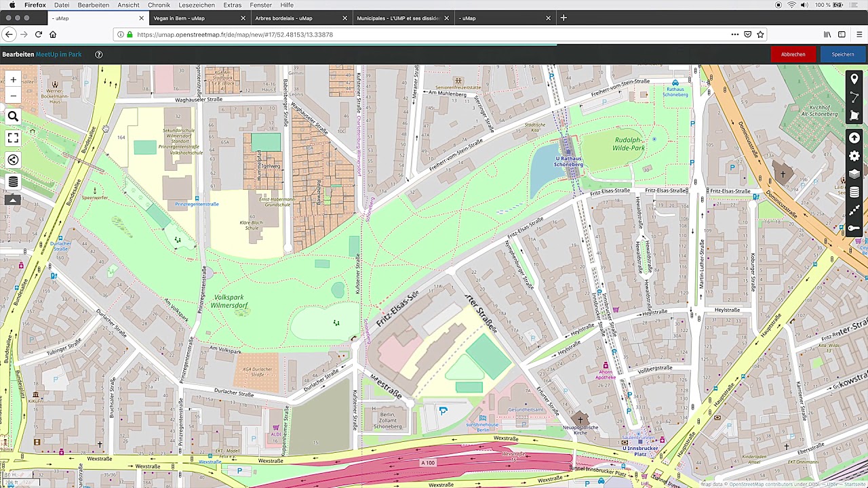
Task: Open the Chronik menu
Action: point(159,5)
